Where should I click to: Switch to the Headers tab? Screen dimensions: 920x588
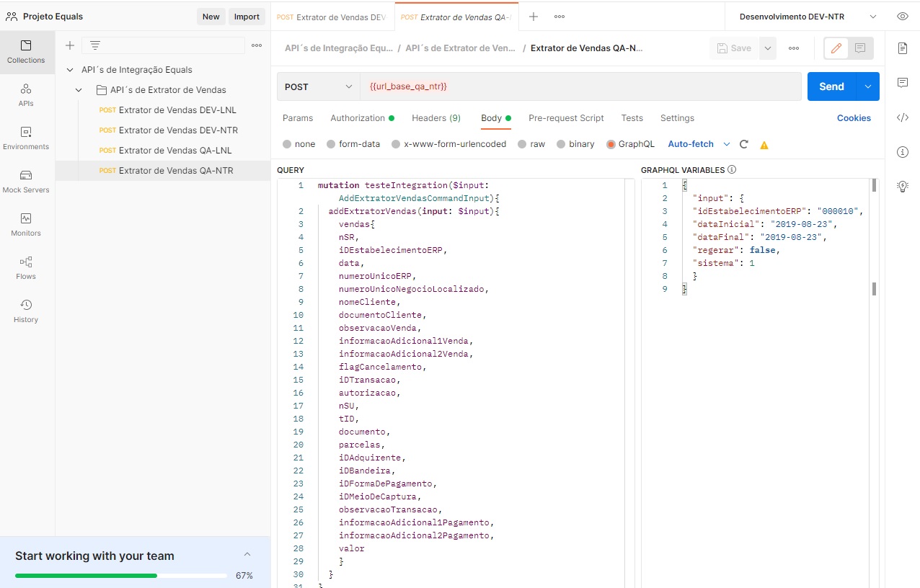[435, 118]
